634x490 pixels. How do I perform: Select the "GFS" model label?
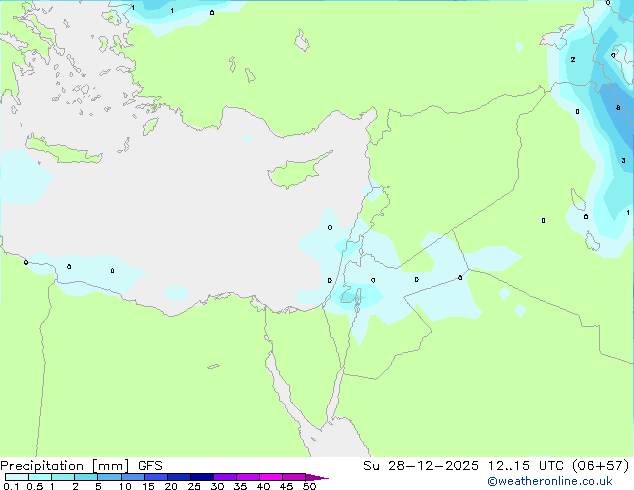(x=150, y=466)
